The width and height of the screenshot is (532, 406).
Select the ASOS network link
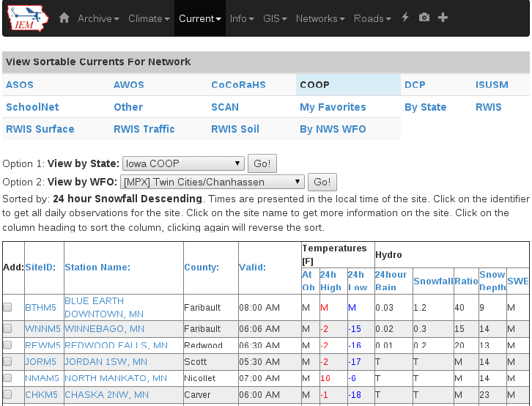tap(20, 85)
